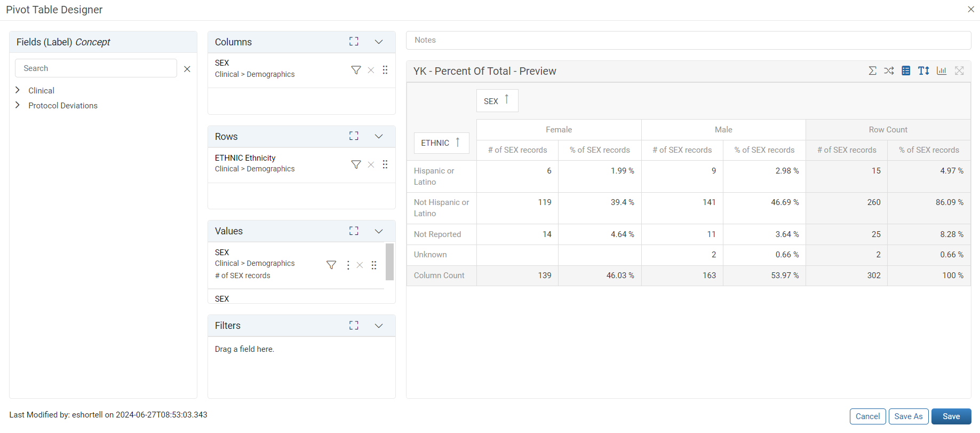Maximize the Columns panel

[x=354, y=42]
